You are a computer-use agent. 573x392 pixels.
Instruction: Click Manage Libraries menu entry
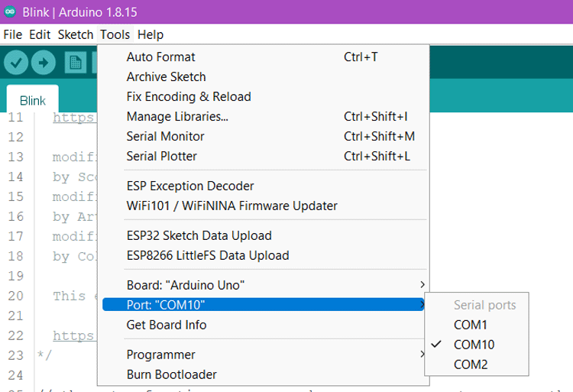pos(177,116)
